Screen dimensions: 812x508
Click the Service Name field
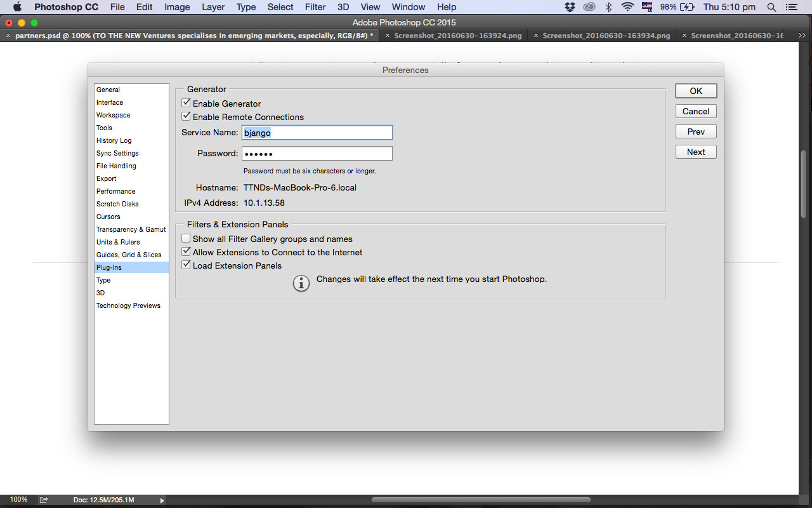tap(317, 133)
